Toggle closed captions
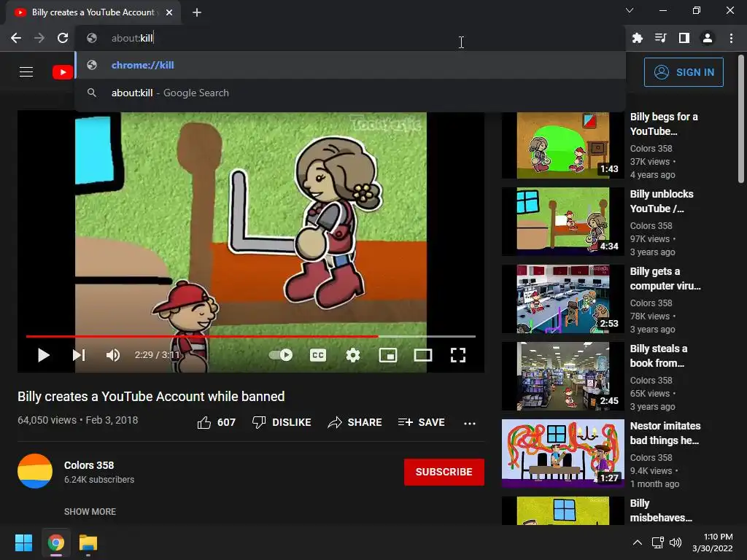This screenshot has width=747, height=560. 318,355
